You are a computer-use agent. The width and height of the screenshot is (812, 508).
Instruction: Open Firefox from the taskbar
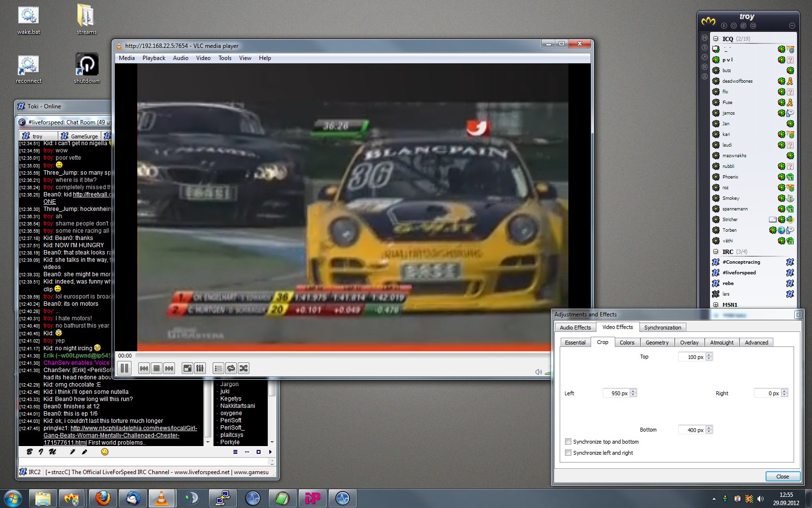pos(102,498)
